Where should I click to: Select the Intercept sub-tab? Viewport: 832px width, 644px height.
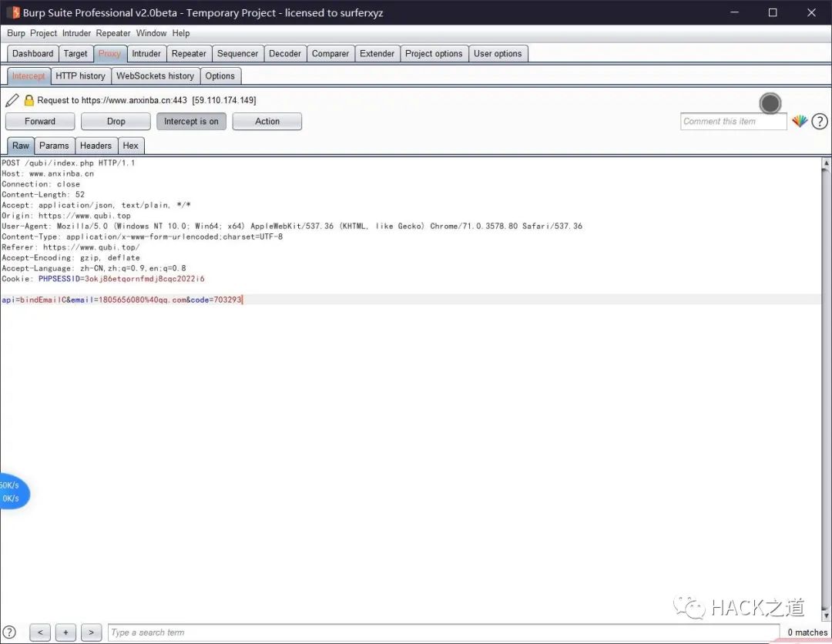click(x=29, y=75)
